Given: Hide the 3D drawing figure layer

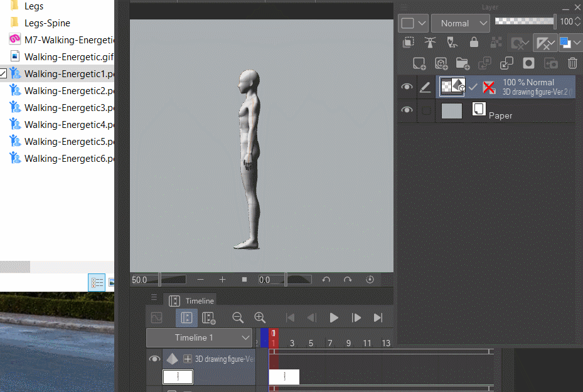Looking at the screenshot, I should [407, 87].
